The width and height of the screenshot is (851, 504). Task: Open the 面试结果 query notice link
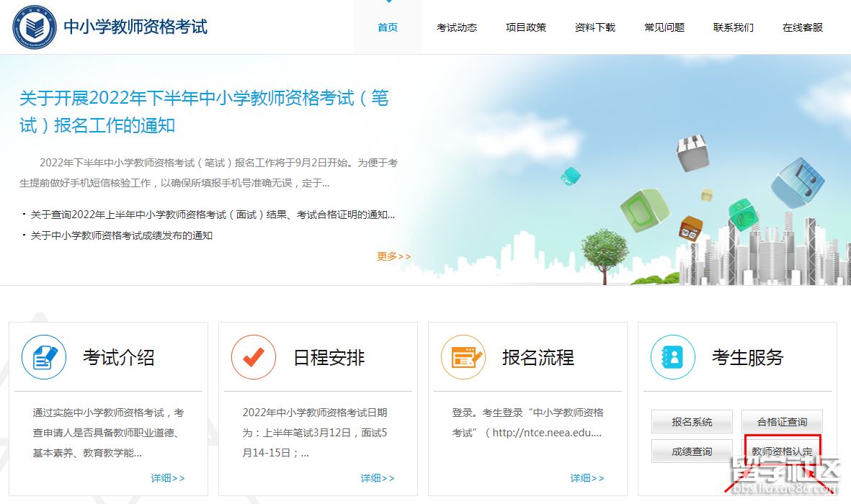[x=213, y=215]
